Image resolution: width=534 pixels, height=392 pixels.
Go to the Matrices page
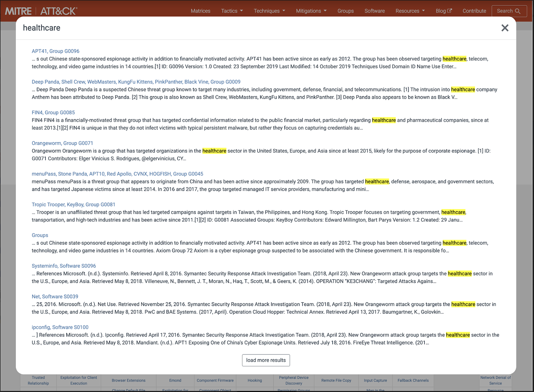(x=200, y=11)
